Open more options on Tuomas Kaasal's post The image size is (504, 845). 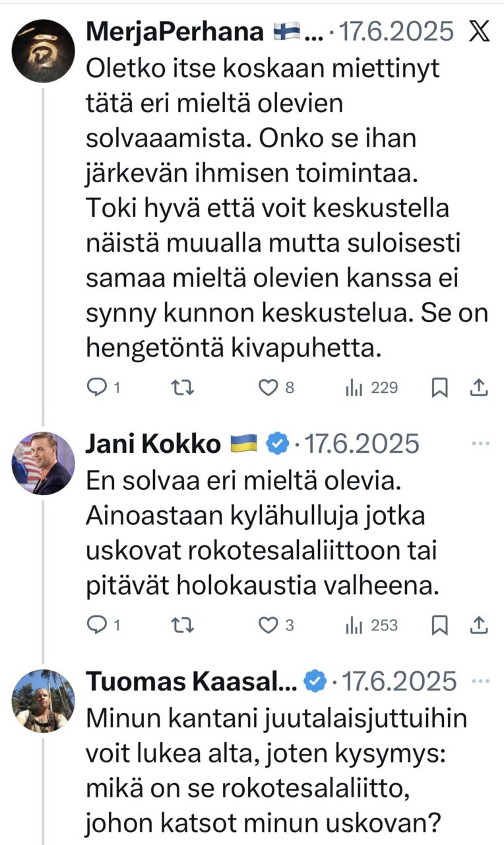(x=481, y=681)
